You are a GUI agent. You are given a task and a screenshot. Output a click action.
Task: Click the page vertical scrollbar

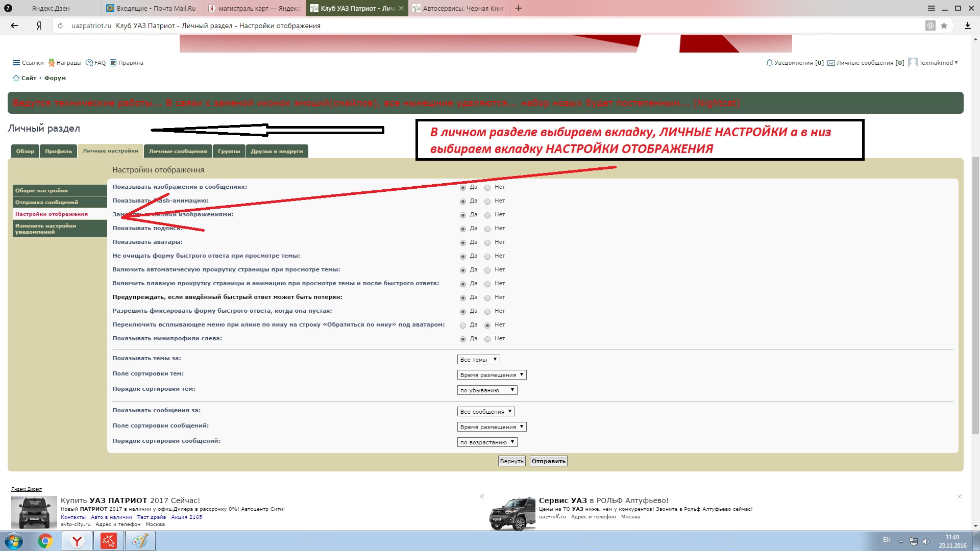pos(975,296)
